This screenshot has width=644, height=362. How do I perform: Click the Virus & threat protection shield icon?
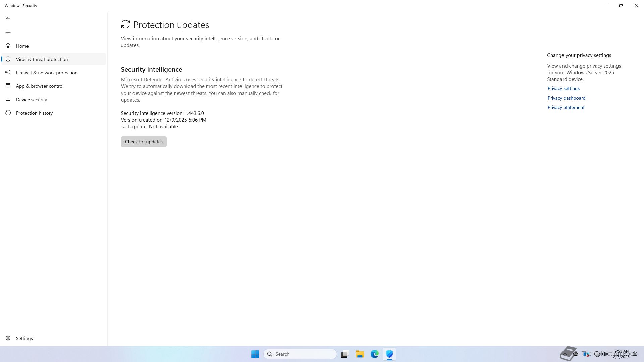8,59
